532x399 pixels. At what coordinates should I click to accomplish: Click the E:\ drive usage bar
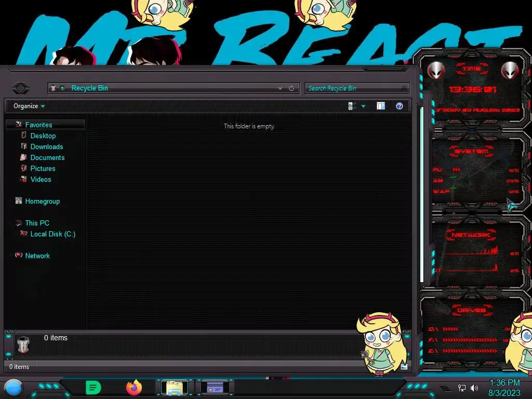470,351
